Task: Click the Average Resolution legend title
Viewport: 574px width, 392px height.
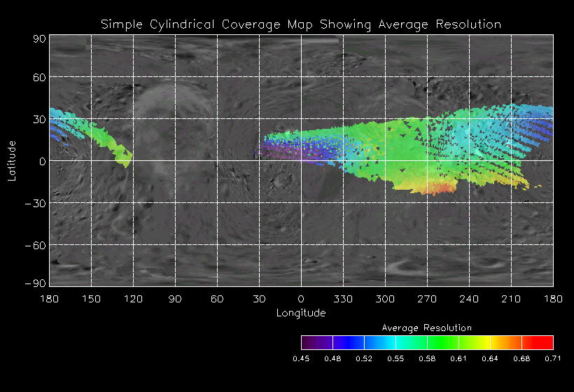Action: click(x=427, y=328)
